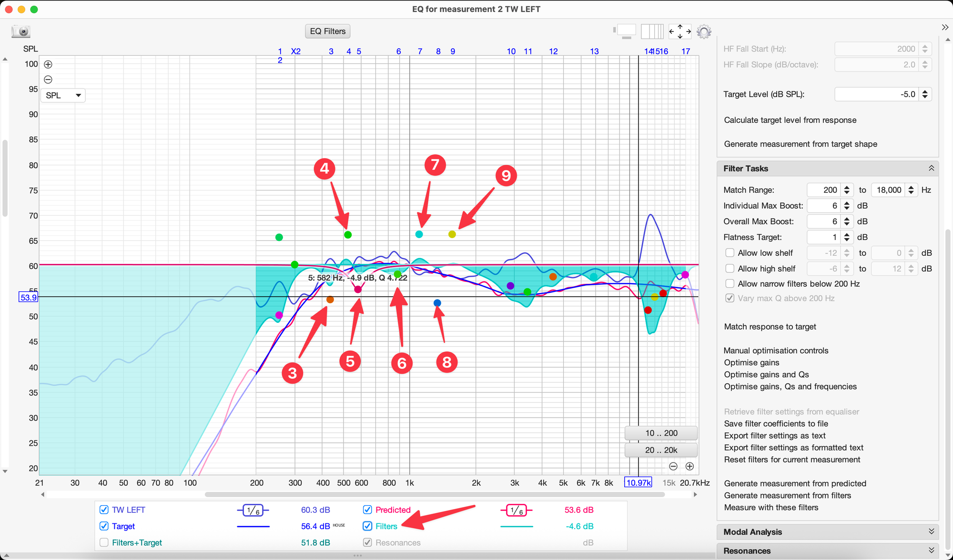Open graph settings gear icon
The height and width of the screenshot is (560, 953).
(x=704, y=31)
